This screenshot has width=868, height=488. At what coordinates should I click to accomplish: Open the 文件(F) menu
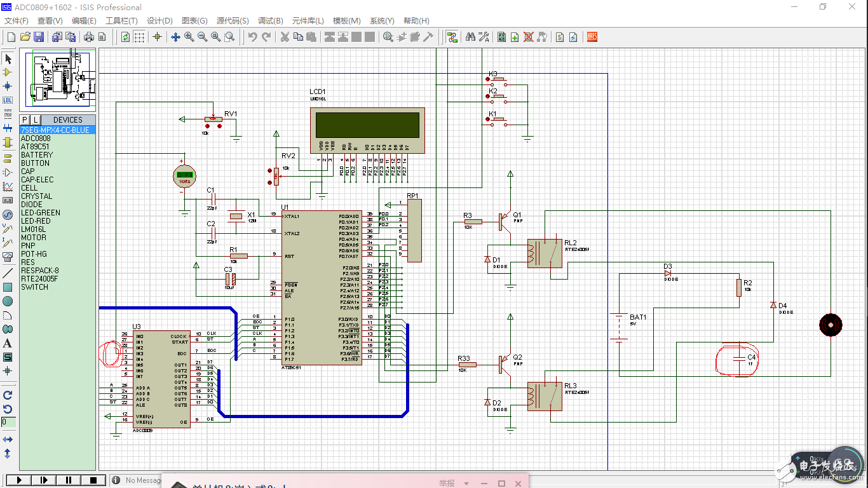click(17, 21)
